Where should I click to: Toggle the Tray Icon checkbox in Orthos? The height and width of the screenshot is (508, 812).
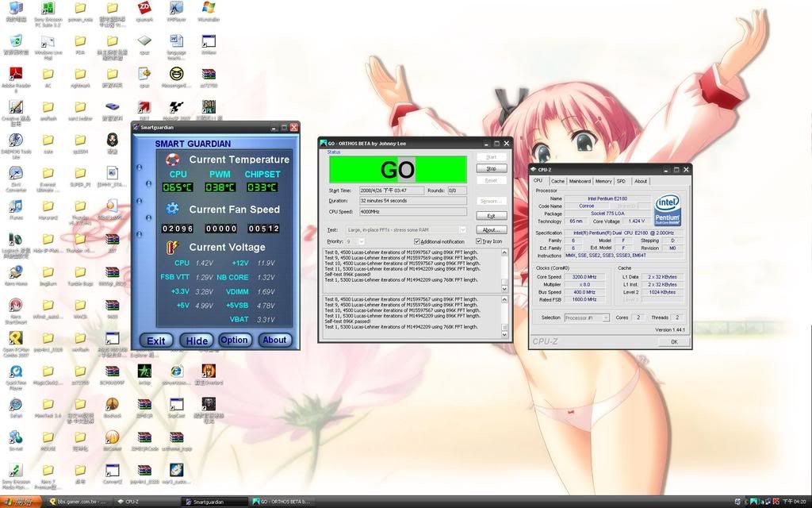click(x=479, y=241)
